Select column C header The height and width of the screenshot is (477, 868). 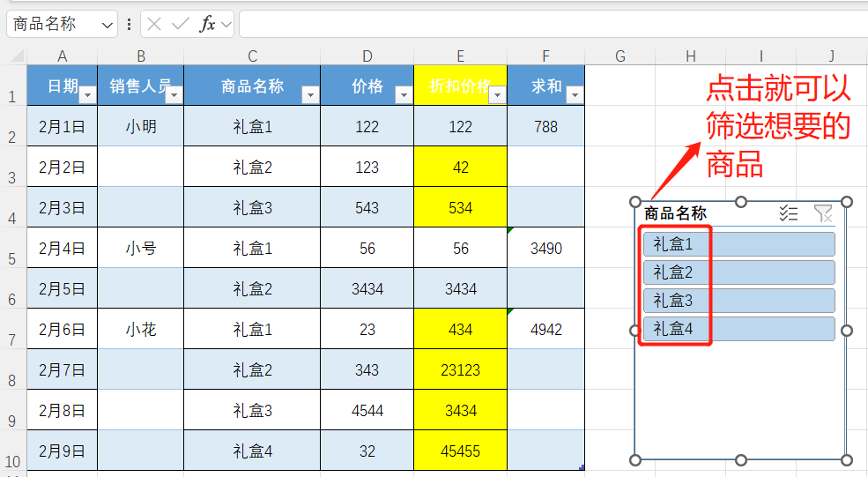click(x=252, y=56)
